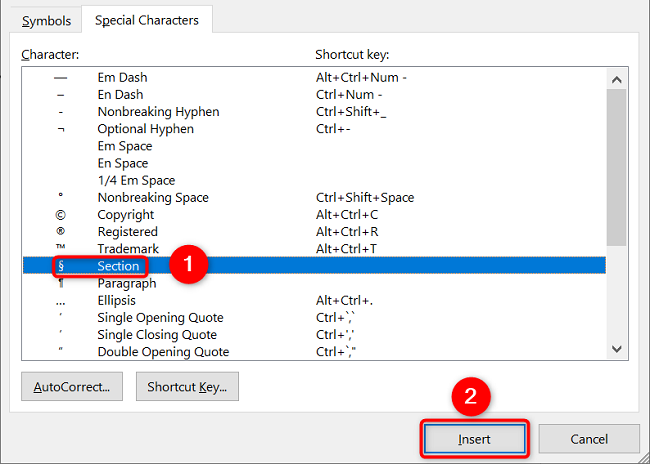Choose the Section § symbol
The image size is (650, 464).
[x=118, y=266]
